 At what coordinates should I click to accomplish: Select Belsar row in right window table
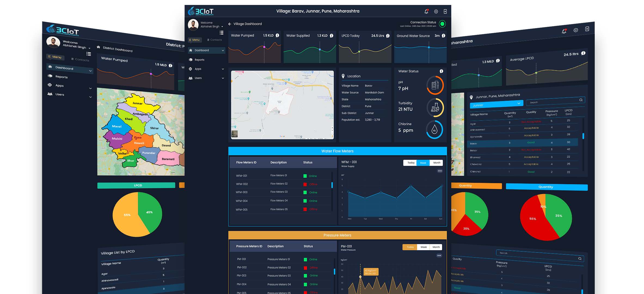click(523, 150)
